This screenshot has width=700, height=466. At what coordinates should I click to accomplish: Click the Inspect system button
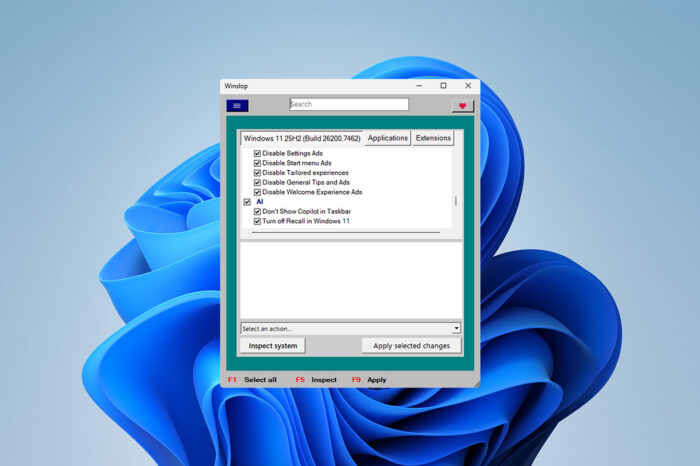click(x=273, y=345)
